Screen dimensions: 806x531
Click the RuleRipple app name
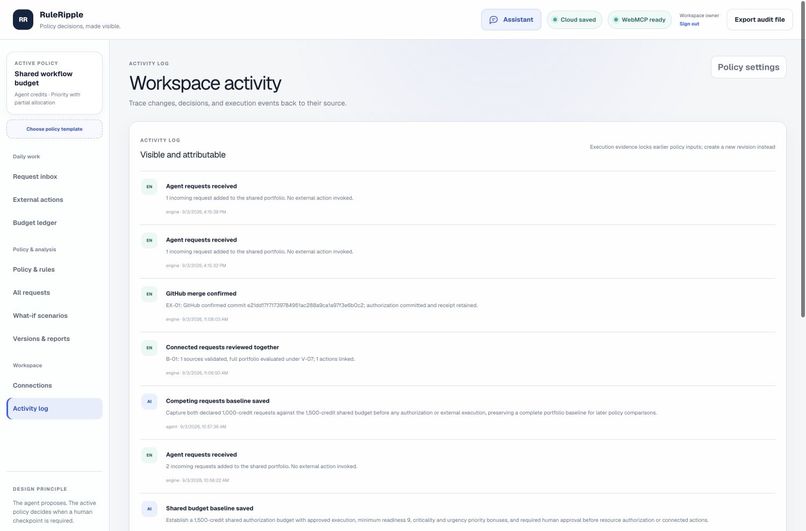[x=61, y=15]
